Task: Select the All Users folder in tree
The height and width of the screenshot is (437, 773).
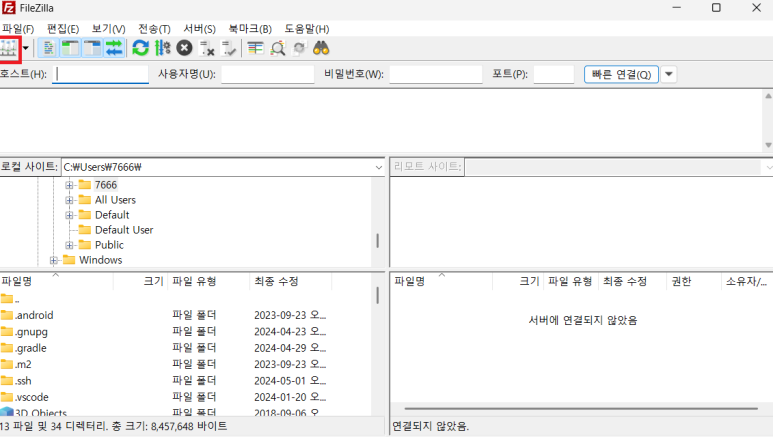Action: pyautogui.click(x=115, y=200)
